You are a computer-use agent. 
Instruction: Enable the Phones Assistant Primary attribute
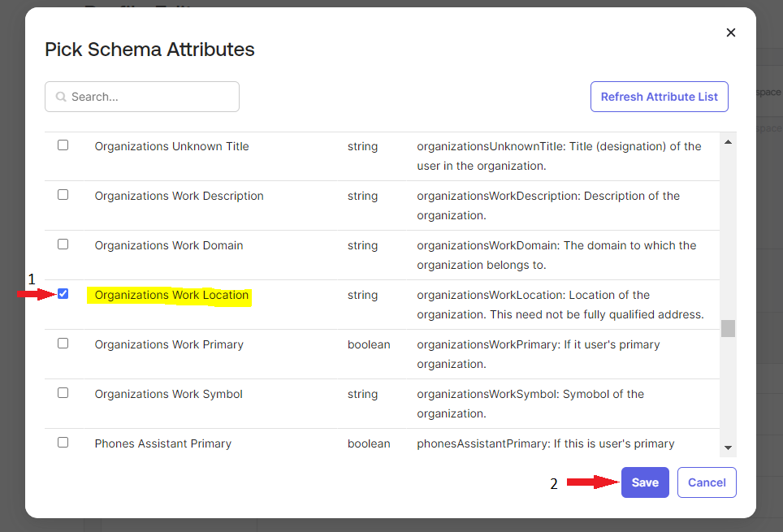63,442
